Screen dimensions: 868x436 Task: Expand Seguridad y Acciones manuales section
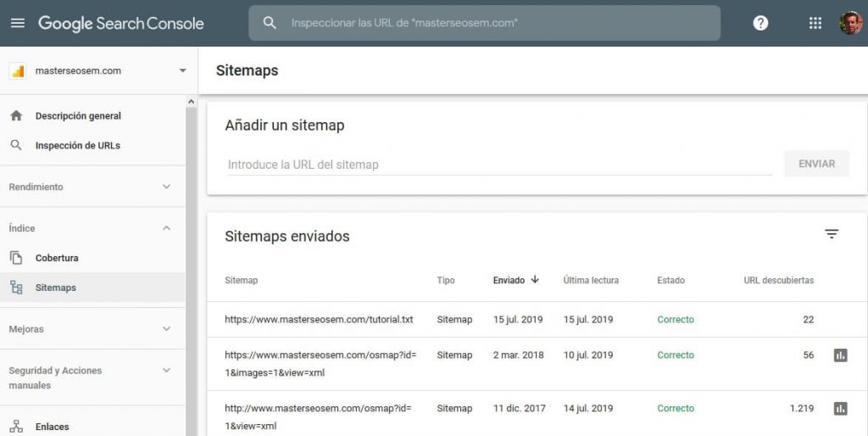coord(166,370)
